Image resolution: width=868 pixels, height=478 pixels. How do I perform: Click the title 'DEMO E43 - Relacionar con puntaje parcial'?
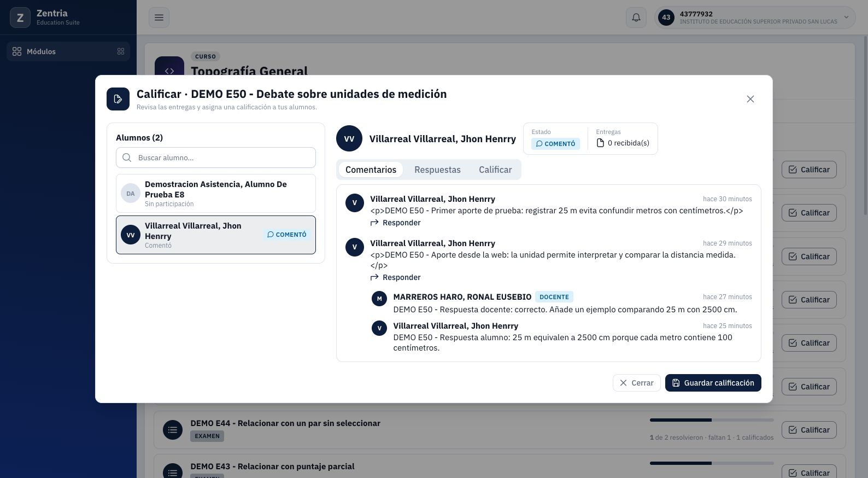(272, 467)
